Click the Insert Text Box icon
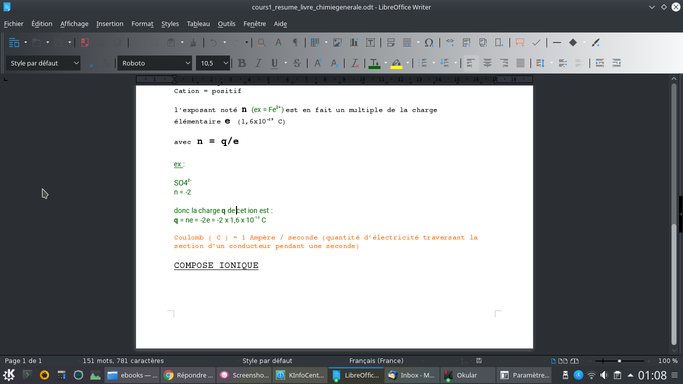683x384 pixels. coord(370,43)
